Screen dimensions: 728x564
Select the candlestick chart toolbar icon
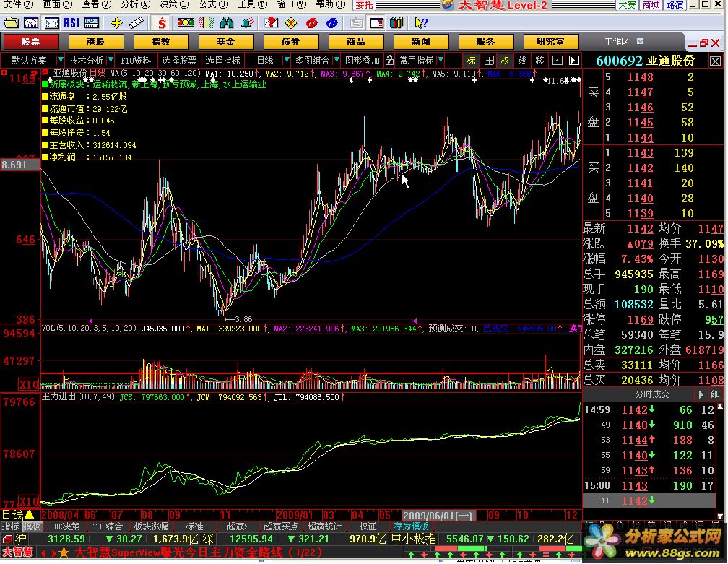[x=51, y=22]
